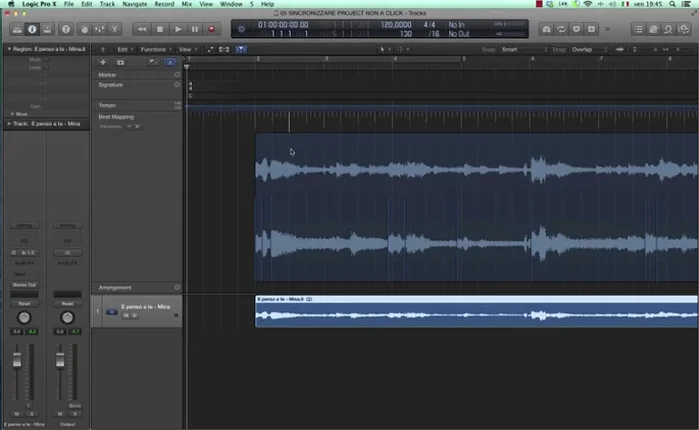Click the Stereo Out output button
Image resolution: width=699 pixels, height=430 pixels.
[24, 284]
